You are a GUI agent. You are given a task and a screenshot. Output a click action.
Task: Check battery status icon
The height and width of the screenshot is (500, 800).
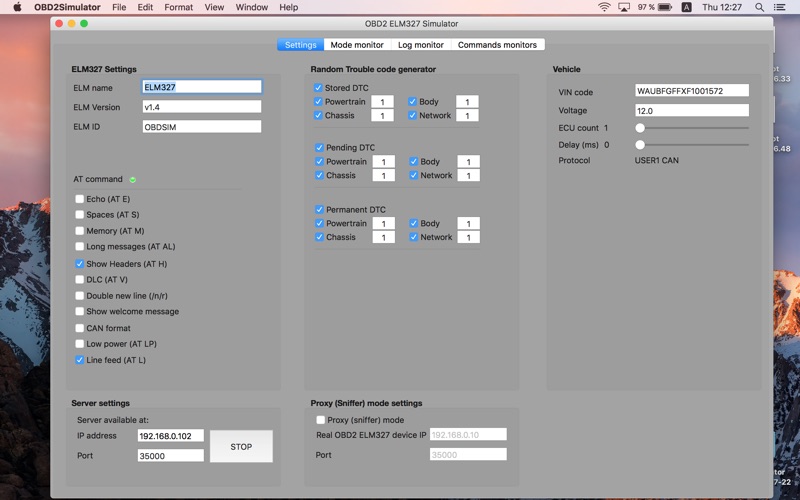pos(665,7)
